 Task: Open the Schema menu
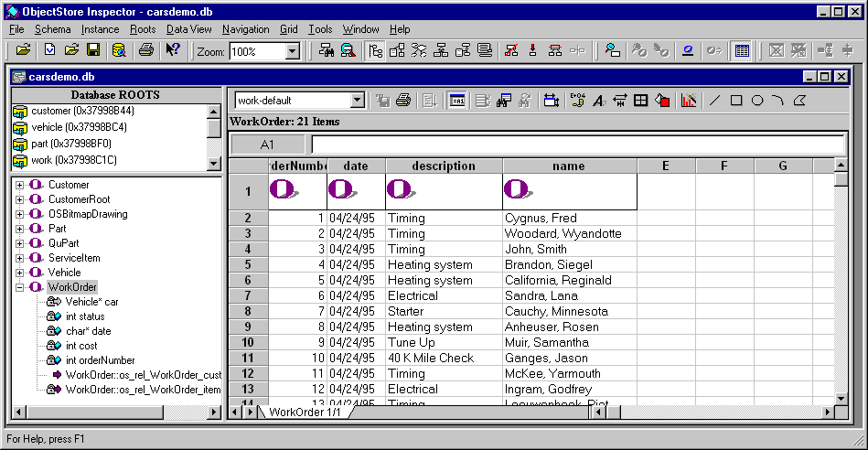[x=52, y=29]
